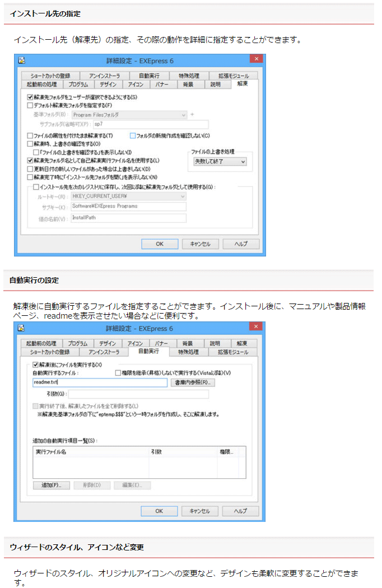Open the 基準フォルダ Program Filesフォルダ dropdown
The image size is (382, 588).
point(129,115)
